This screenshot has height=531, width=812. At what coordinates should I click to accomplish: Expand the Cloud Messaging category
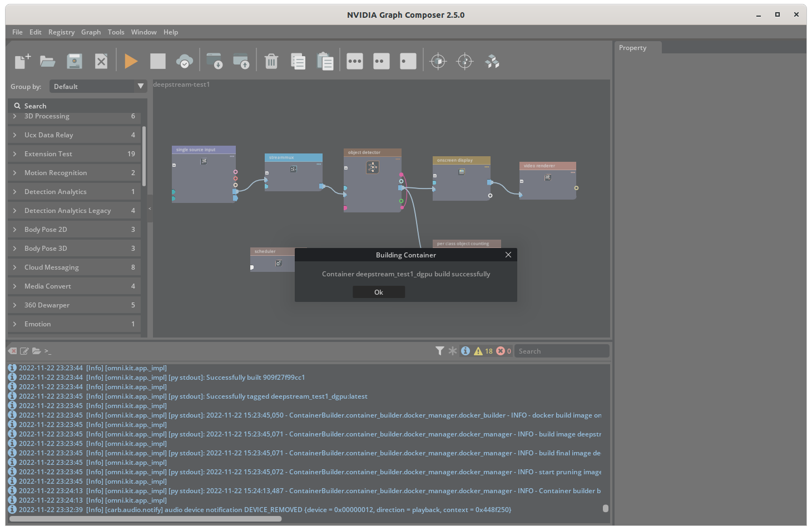coord(74,267)
